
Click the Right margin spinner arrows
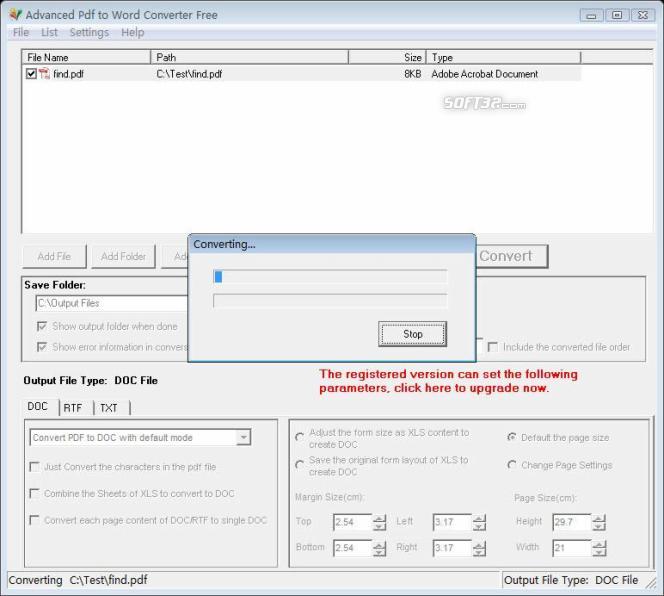click(479, 548)
